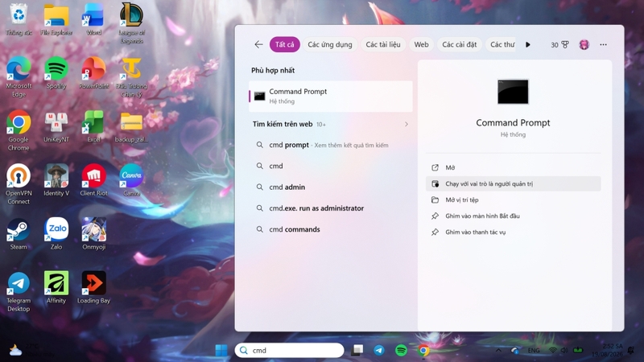Open the taskbar clock and date
This screenshot has width=644, height=362.
click(607, 350)
